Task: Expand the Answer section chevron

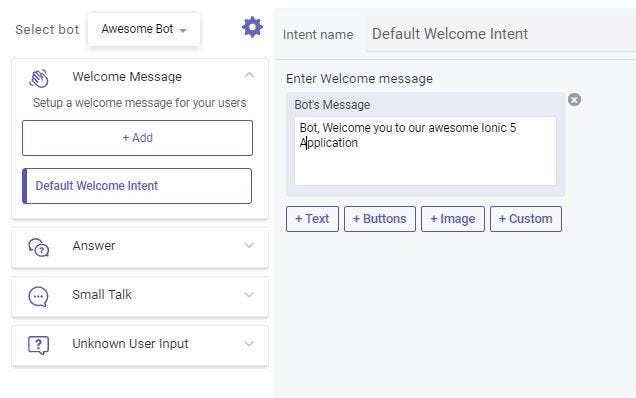Action: (x=249, y=245)
